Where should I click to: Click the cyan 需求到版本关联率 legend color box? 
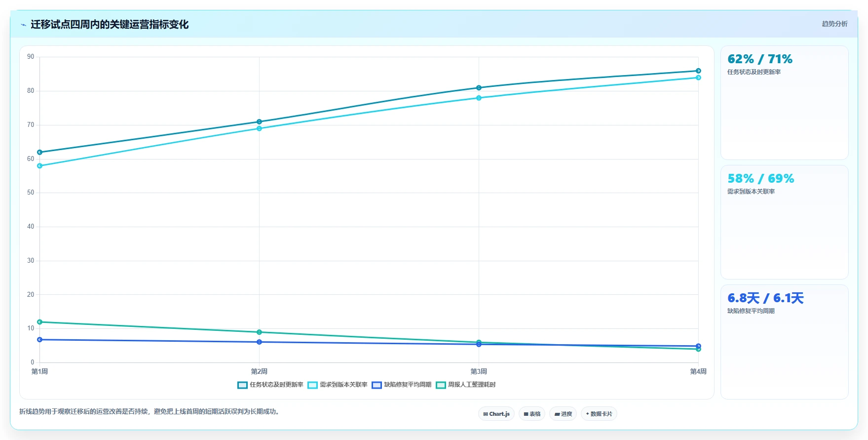point(312,385)
